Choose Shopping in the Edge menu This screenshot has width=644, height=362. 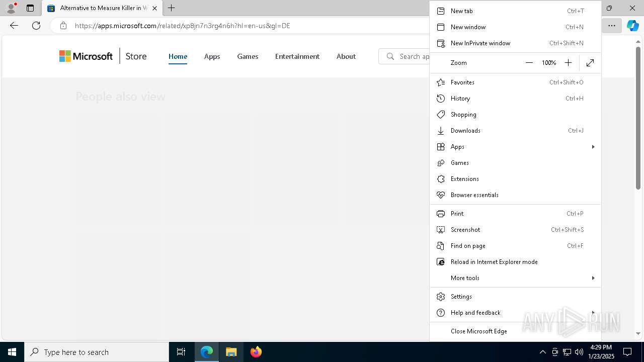click(515, 115)
